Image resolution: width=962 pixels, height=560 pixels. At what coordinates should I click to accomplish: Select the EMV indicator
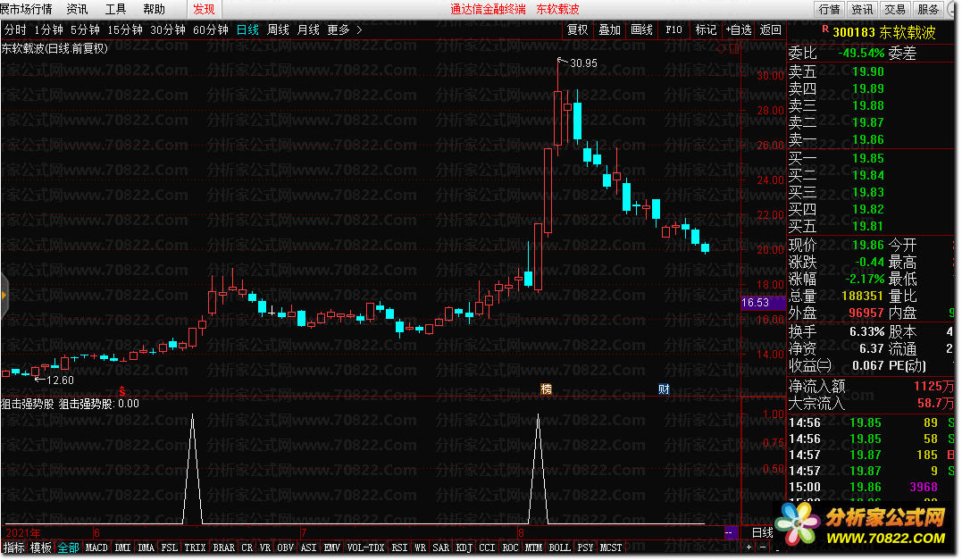[x=332, y=547]
